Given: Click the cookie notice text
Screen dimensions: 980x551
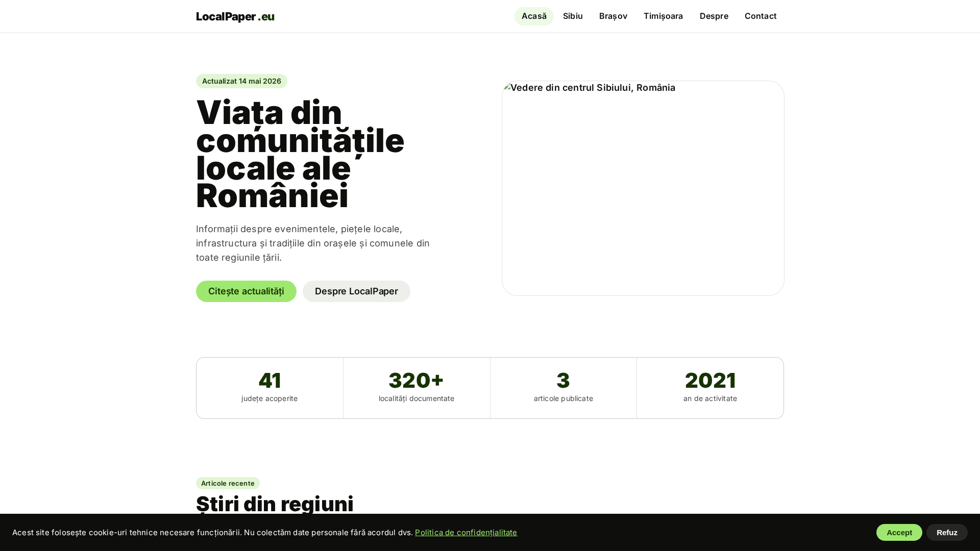Looking at the screenshot, I should click(212, 533).
